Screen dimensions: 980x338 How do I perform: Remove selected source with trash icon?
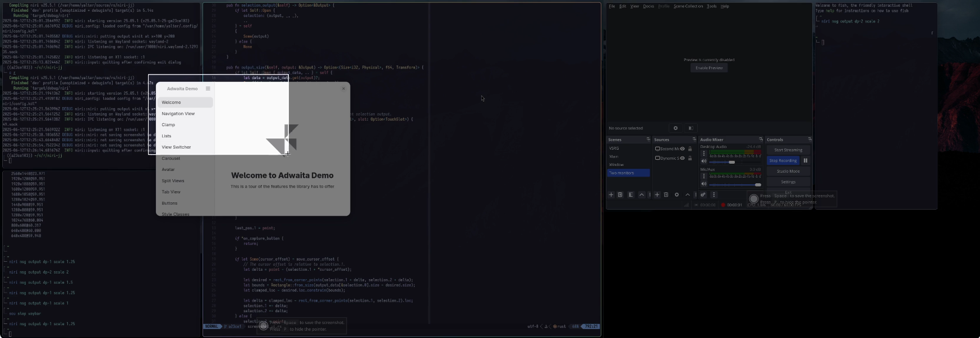coord(666,195)
